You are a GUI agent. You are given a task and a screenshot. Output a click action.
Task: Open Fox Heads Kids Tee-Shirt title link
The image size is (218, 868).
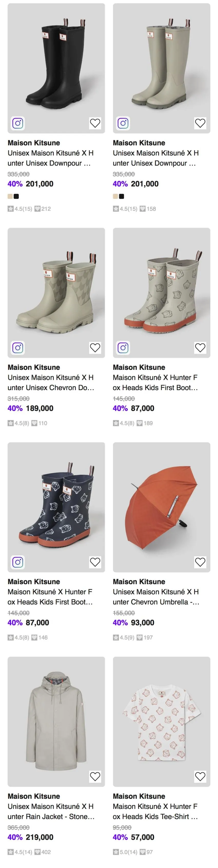coord(155,811)
